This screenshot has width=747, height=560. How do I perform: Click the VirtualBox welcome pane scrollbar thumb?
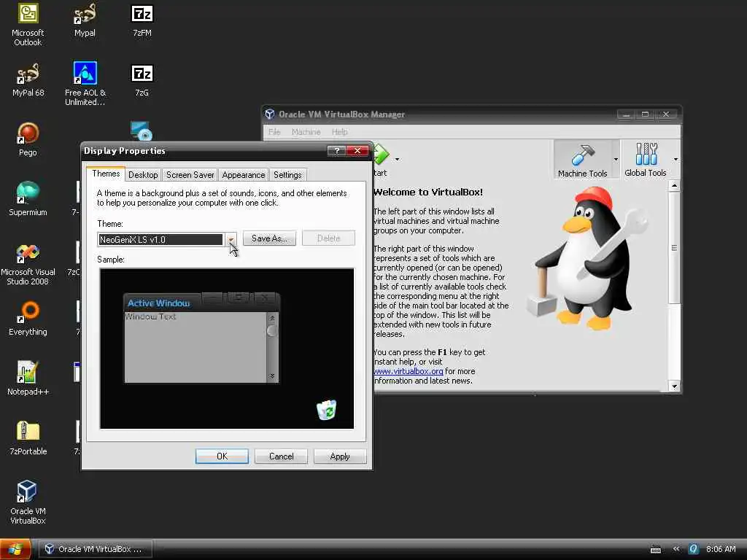tap(674, 248)
